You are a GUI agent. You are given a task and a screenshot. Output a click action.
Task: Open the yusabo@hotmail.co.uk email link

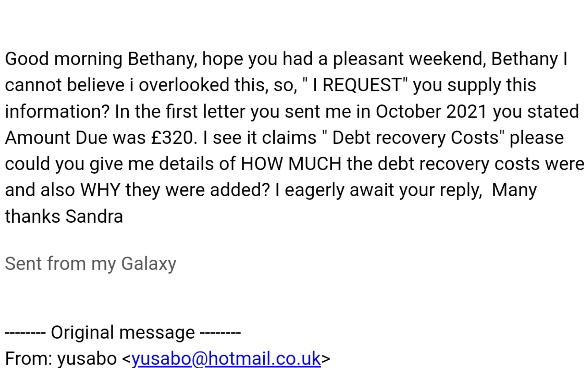[x=226, y=358]
